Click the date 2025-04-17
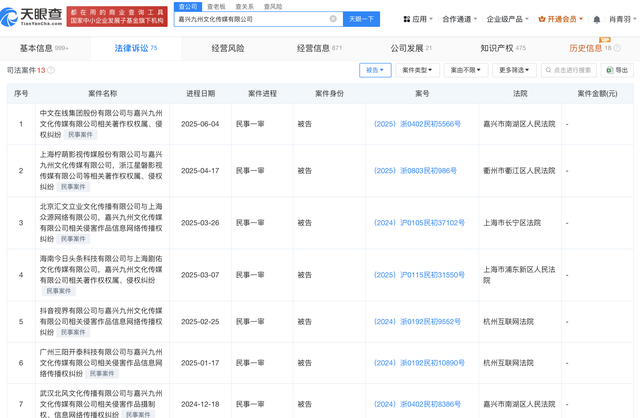The height and width of the screenshot is (418, 640). tap(200, 171)
